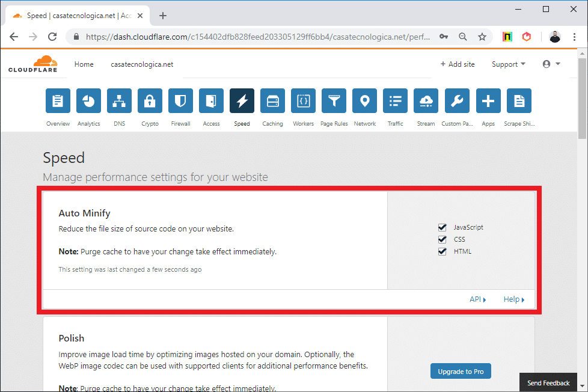Click the Add site button
The height and width of the screenshot is (392, 588).
tap(458, 64)
